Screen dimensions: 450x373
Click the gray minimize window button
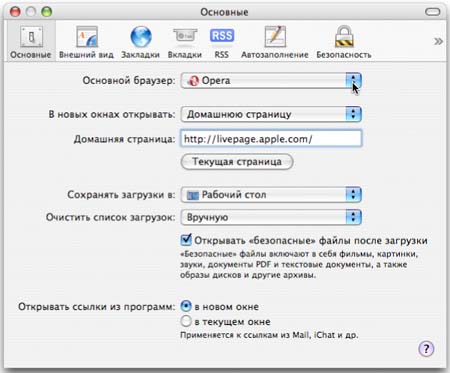(x=31, y=12)
